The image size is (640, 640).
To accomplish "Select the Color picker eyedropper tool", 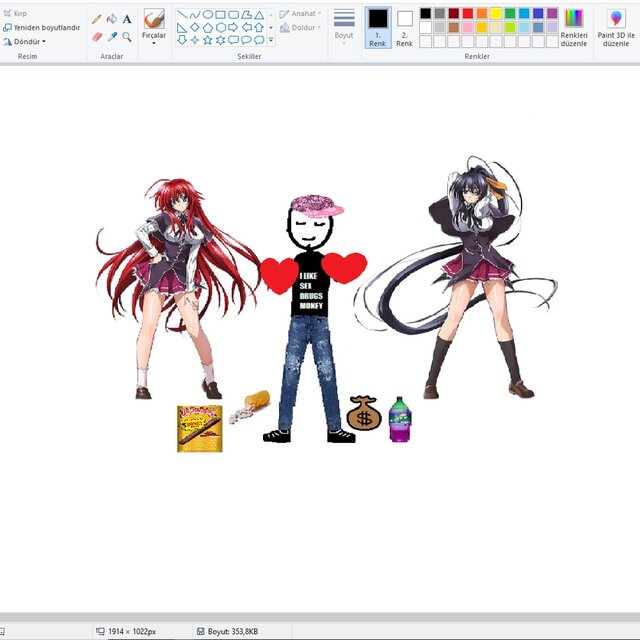I will (112, 37).
